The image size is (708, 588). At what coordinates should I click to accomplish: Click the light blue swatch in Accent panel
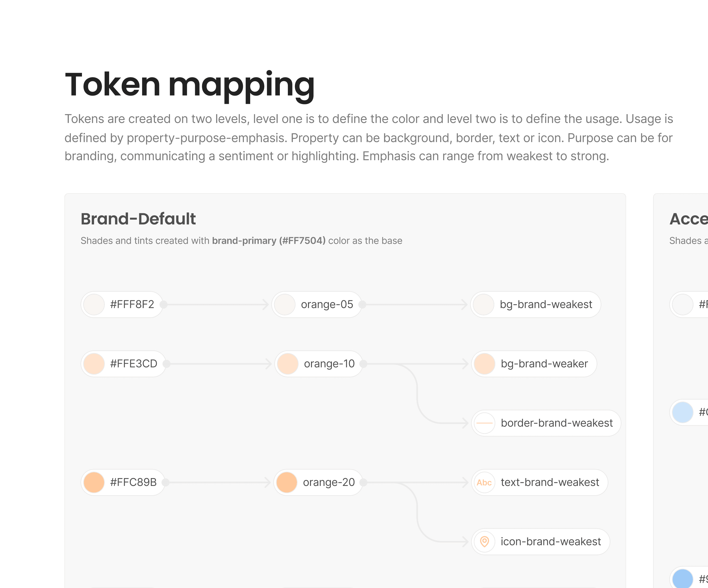683,412
